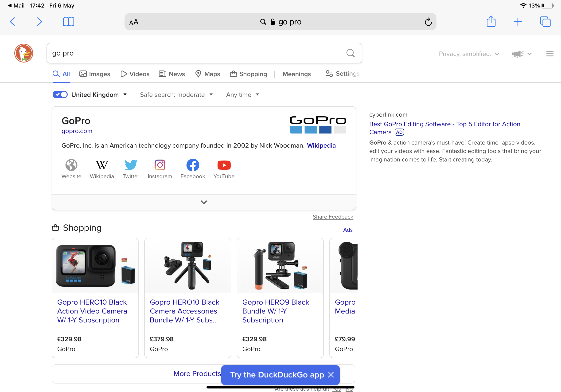The width and height of the screenshot is (561, 392).
Task: Open Safe search: moderate dropdown
Action: point(176,94)
